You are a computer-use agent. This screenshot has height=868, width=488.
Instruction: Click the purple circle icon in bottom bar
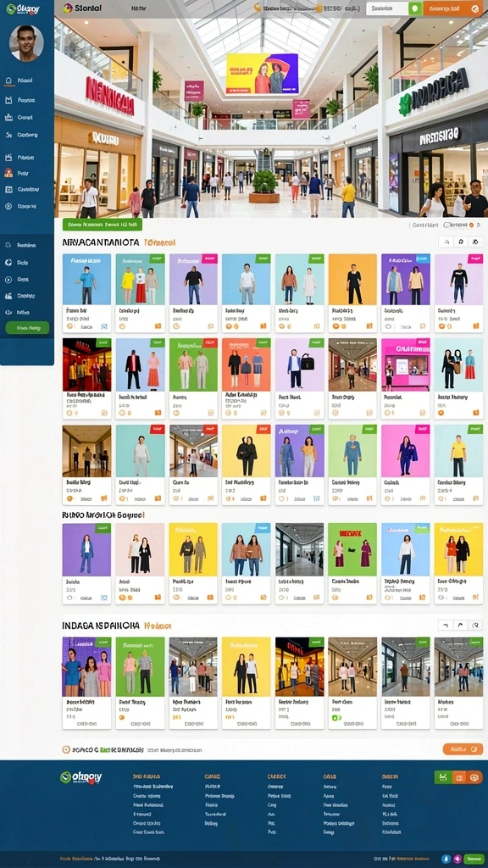coord(457,859)
